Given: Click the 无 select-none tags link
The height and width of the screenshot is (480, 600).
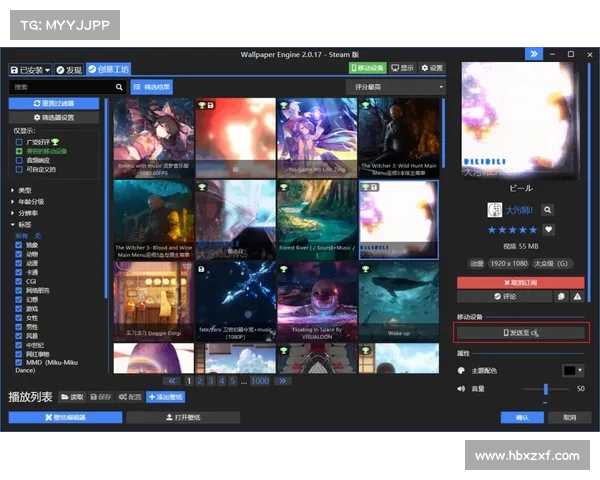Looking at the screenshot, I should (38, 236).
